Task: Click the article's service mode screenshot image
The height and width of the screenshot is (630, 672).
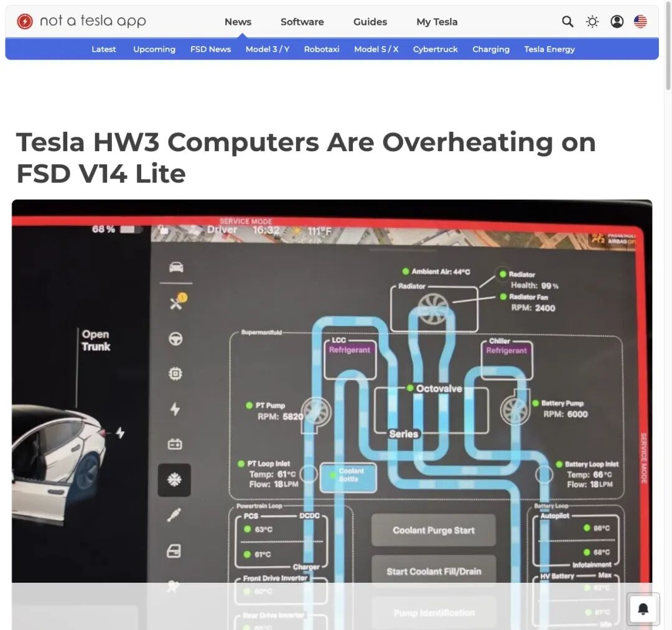Action: point(332,414)
